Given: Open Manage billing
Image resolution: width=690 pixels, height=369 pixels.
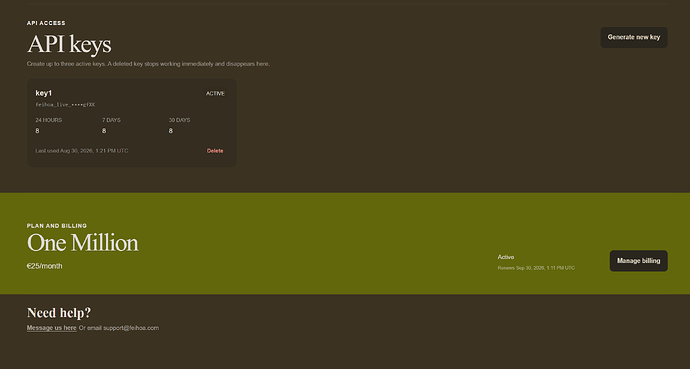Looking at the screenshot, I should pos(639,261).
